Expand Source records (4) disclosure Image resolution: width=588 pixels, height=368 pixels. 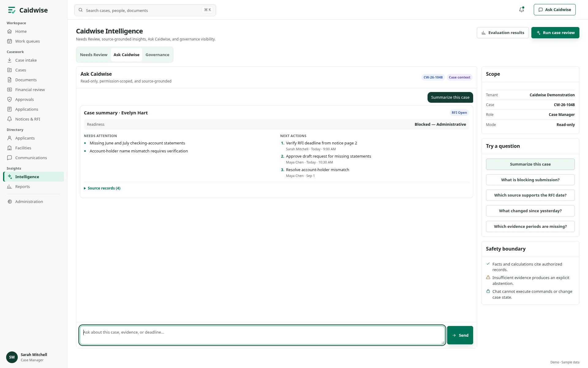coord(102,188)
